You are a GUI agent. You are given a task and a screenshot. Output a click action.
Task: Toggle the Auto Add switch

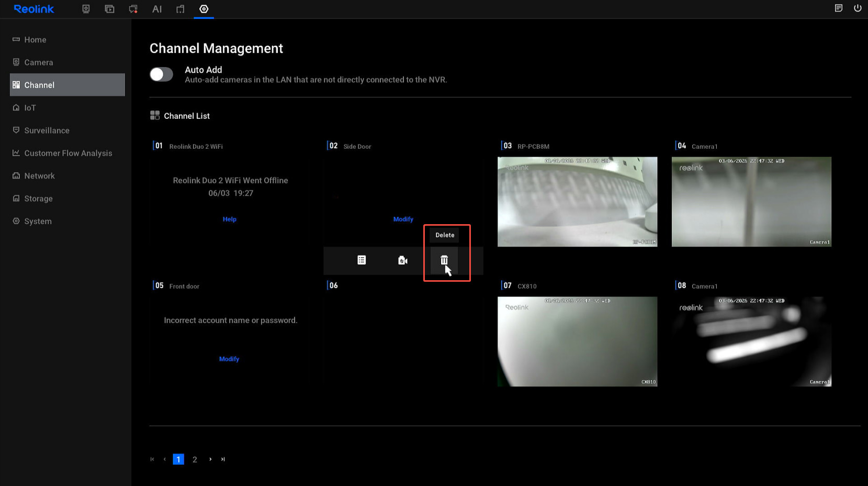[161, 74]
